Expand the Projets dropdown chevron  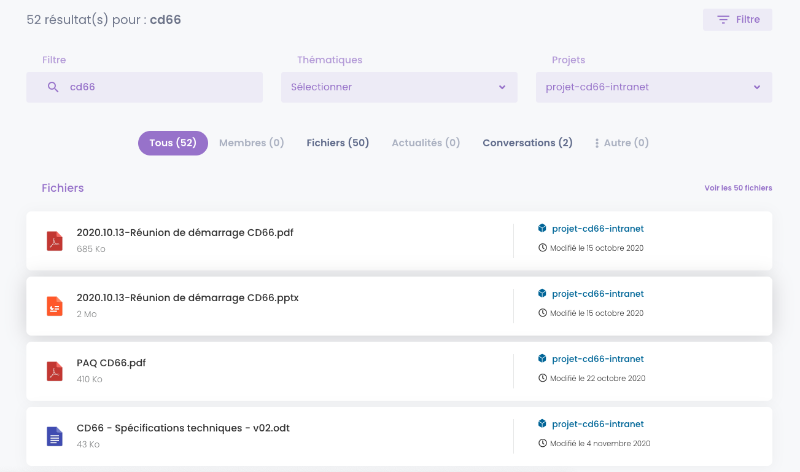tap(757, 87)
